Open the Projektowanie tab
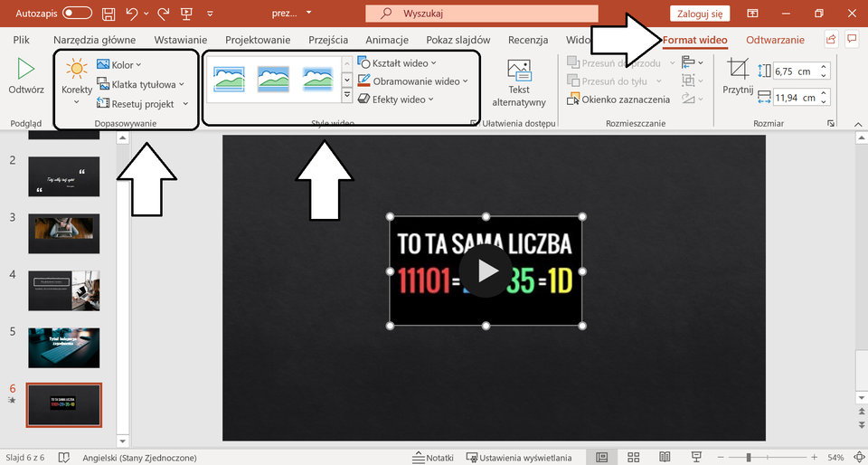Image resolution: width=868 pixels, height=465 pixels. [258, 40]
